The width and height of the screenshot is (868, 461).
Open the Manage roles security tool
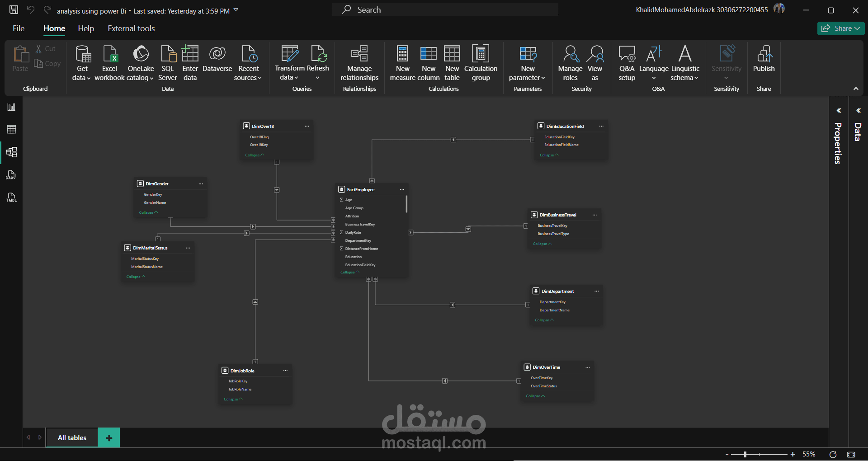click(570, 62)
